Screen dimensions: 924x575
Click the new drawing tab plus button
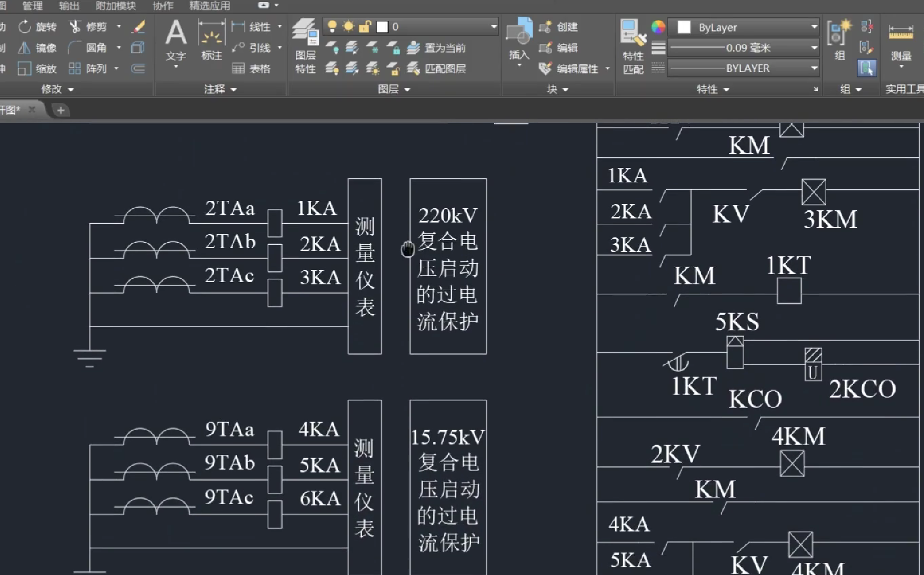click(61, 110)
